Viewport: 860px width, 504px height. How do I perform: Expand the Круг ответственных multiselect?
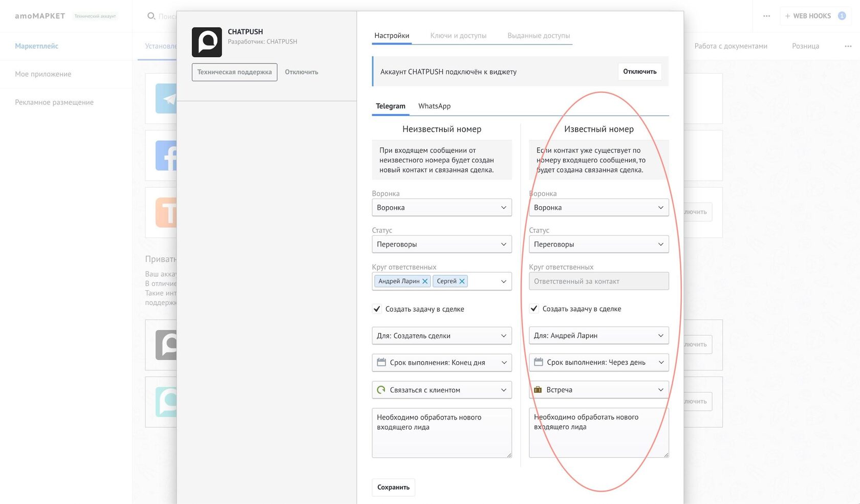[x=504, y=281]
